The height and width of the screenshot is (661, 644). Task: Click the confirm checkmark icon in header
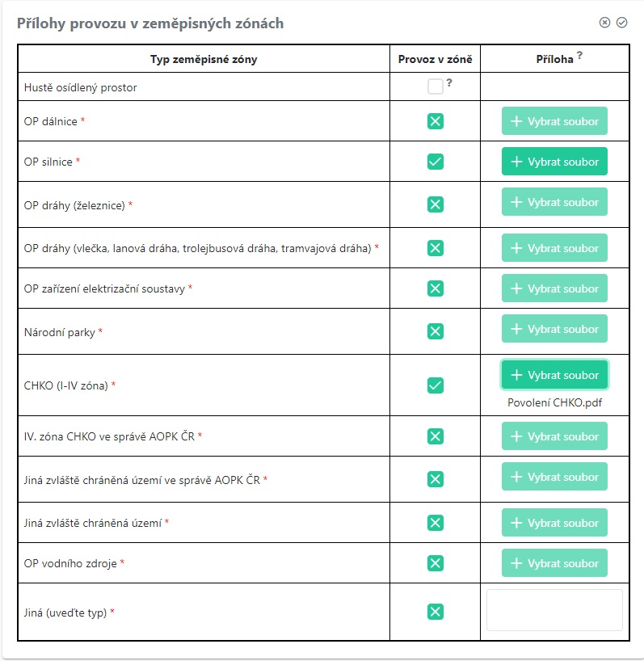[622, 23]
